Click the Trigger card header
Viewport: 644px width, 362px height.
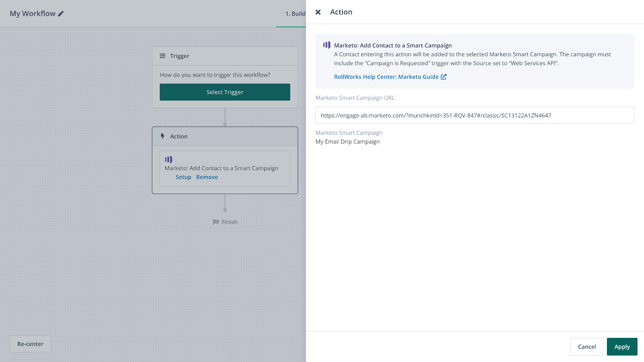click(x=225, y=56)
